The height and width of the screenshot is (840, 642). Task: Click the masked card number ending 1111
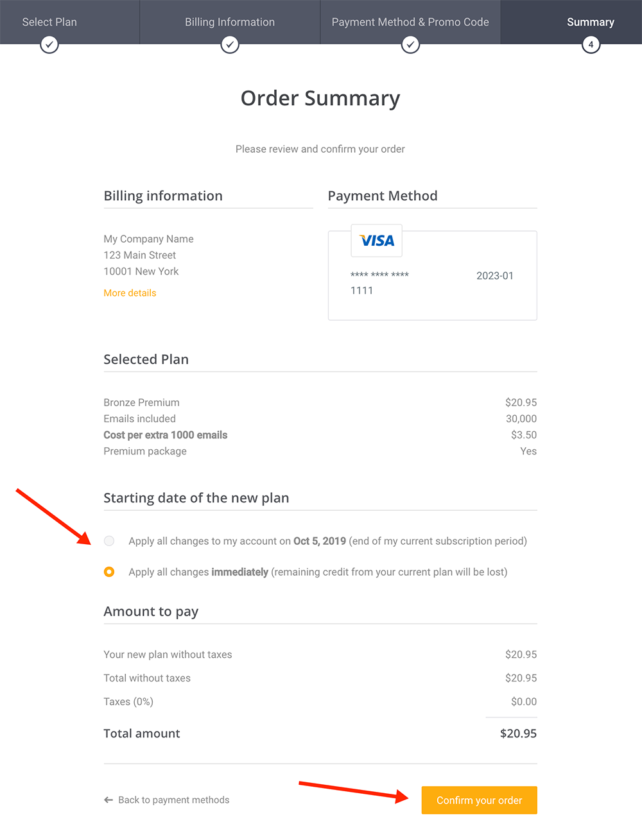379,282
